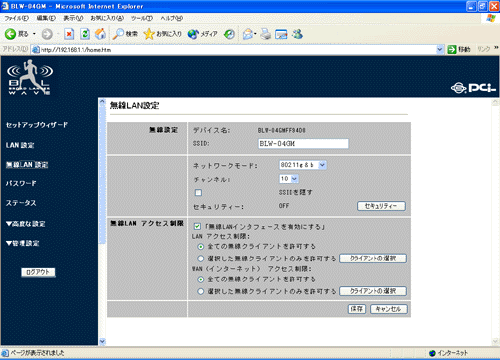The width and height of the screenshot is (500, 360).
Task: Click the Edit page toolbar icon
Action: coord(281,34)
